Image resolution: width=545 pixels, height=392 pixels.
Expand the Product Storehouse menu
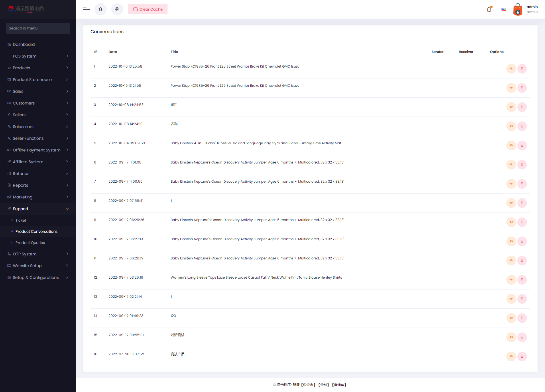click(x=38, y=80)
